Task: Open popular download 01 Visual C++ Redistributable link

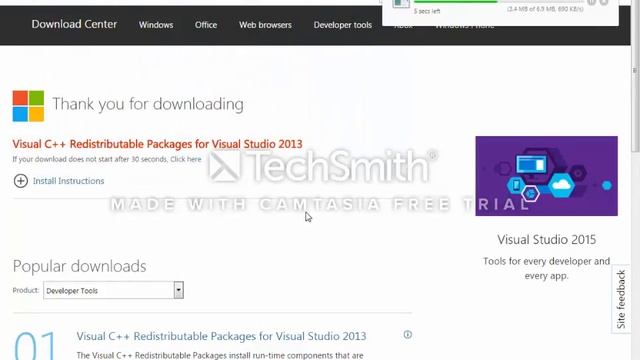Action: tap(221, 336)
